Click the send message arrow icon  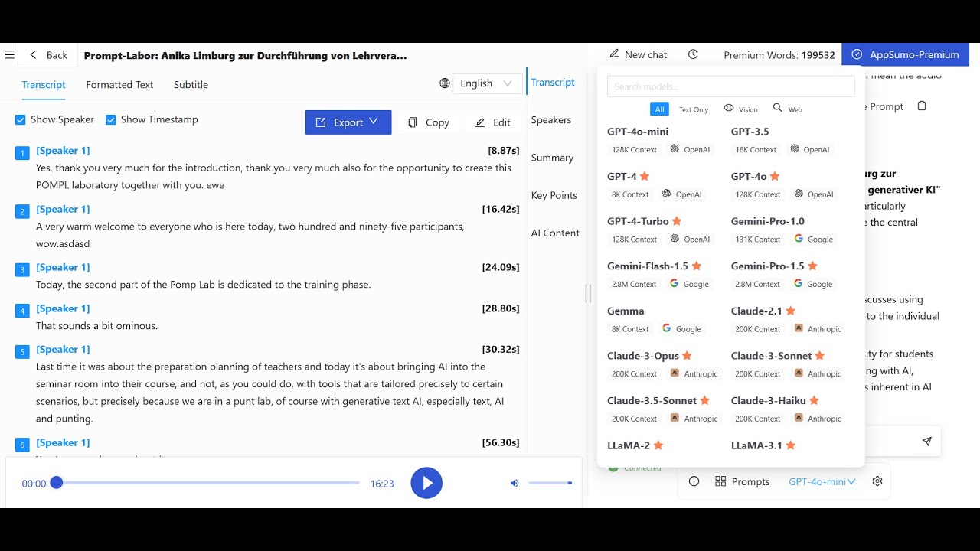coord(927,442)
